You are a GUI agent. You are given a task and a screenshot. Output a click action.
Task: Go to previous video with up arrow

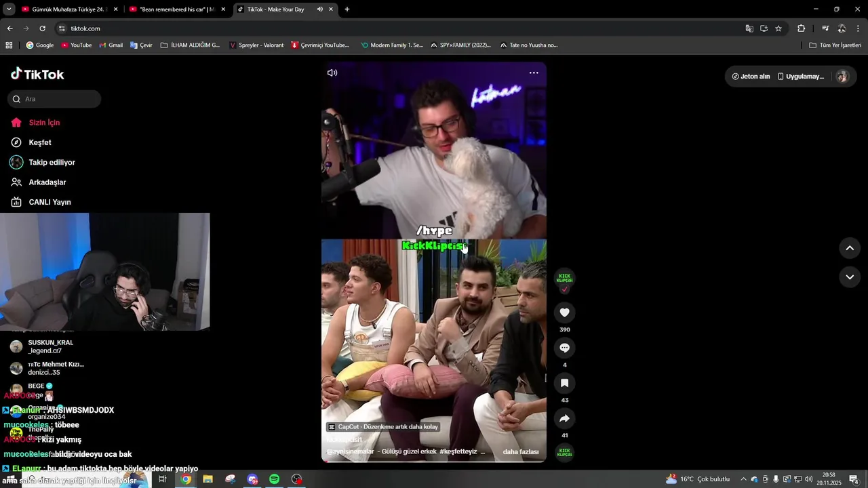pos(850,248)
